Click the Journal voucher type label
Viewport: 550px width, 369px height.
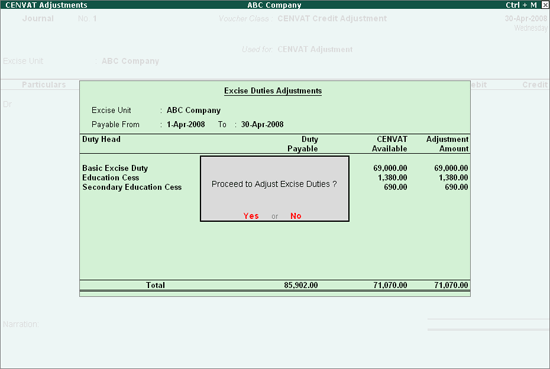pos(38,19)
